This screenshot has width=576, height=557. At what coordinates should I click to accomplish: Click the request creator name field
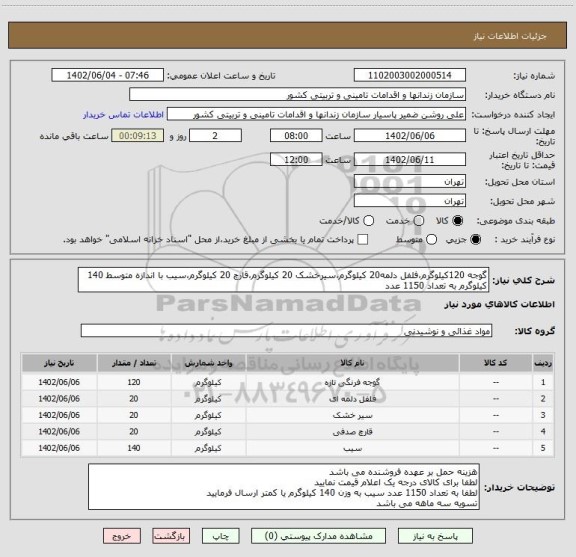[x=316, y=114]
